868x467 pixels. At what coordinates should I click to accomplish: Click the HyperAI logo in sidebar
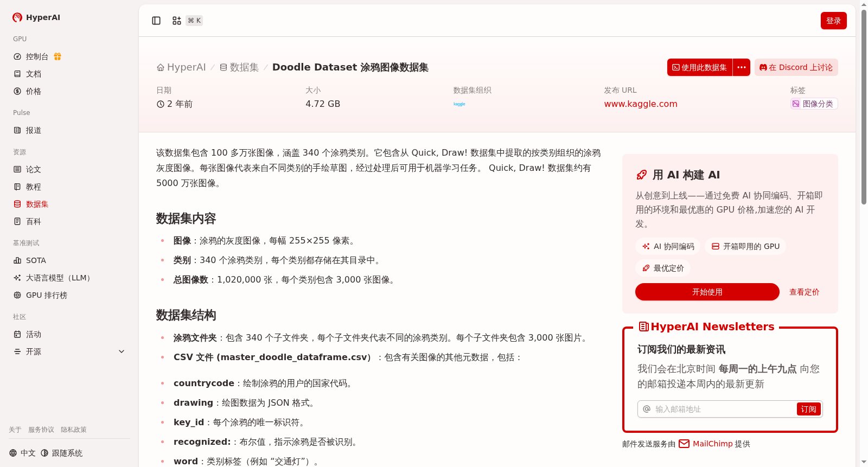[x=36, y=17]
